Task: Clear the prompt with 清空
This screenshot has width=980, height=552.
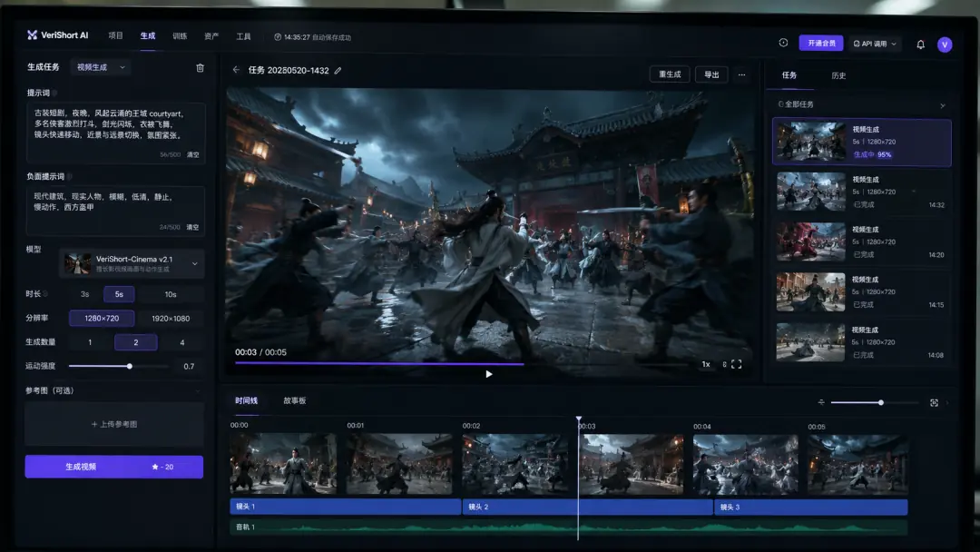Action: point(193,154)
